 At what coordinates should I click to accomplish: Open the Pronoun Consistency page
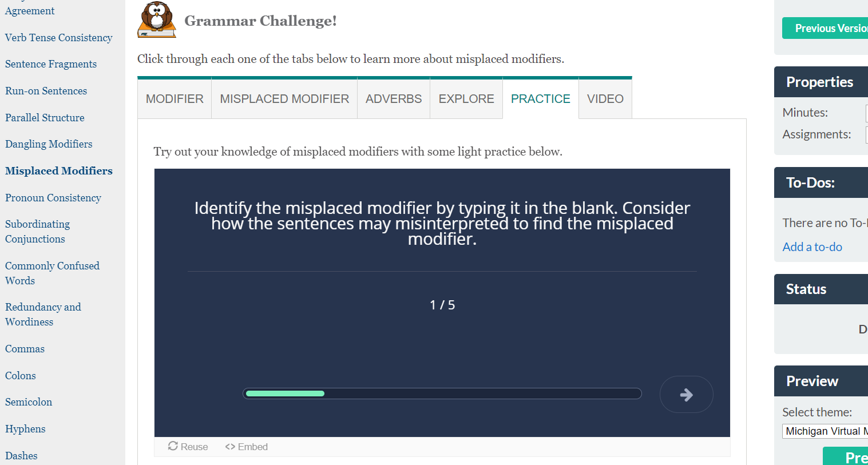[x=53, y=198]
